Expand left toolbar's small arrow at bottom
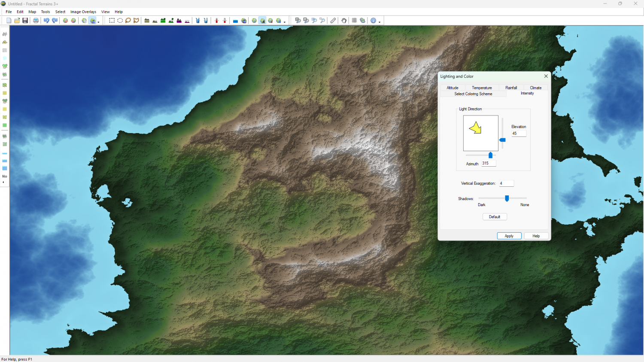The image size is (644, 362). (3, 183)
